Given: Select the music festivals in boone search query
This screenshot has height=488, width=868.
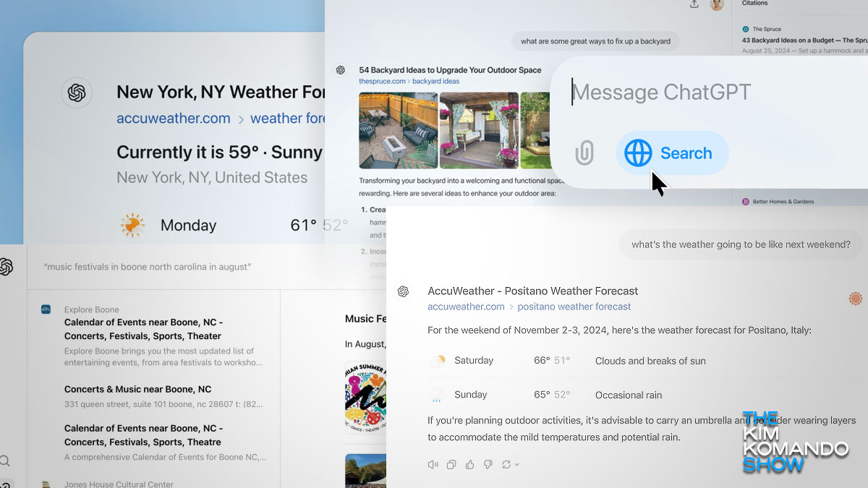Looking at the screenshot, I should 148,267.
